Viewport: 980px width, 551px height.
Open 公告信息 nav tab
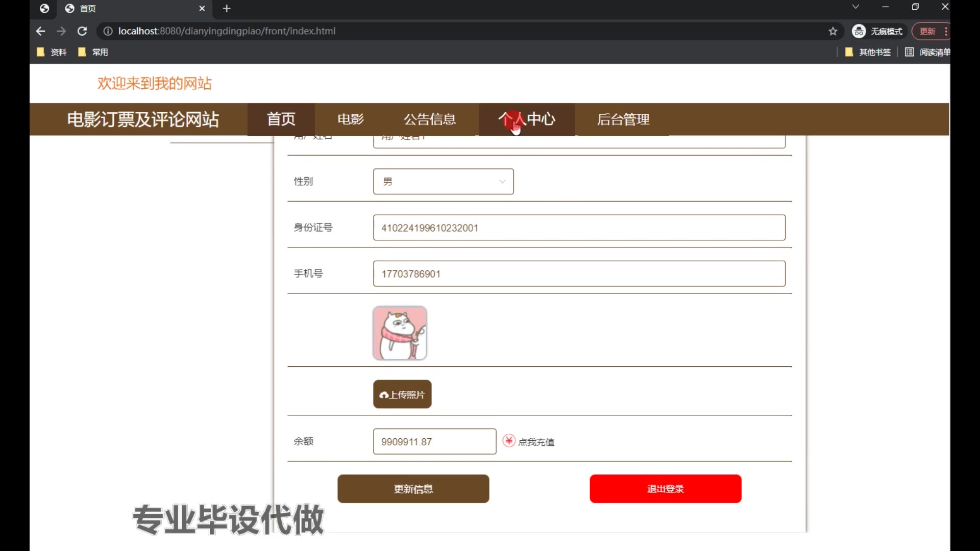point(429,119)
